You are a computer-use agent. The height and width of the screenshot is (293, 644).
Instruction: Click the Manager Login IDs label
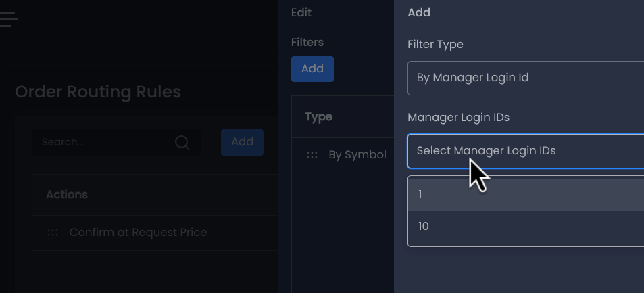pyautogui.click(x=458, y=118)
